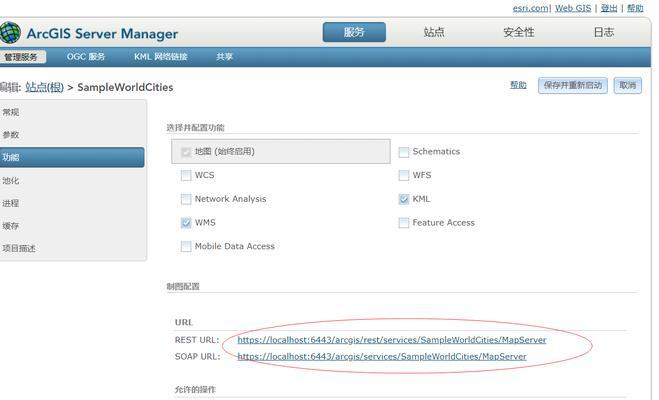Select 参数 in the left sidebar
This screenshot has width=659, height=400.
point(11,135)
